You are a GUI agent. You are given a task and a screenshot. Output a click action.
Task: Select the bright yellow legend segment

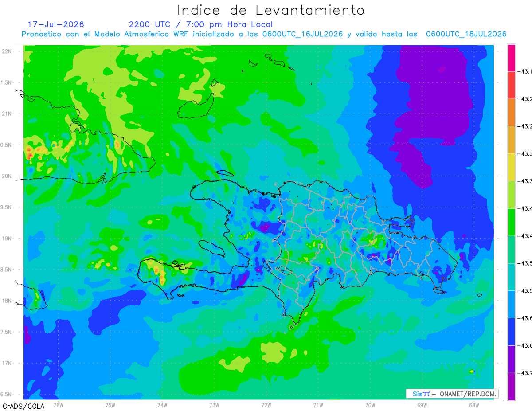point(511,167)
